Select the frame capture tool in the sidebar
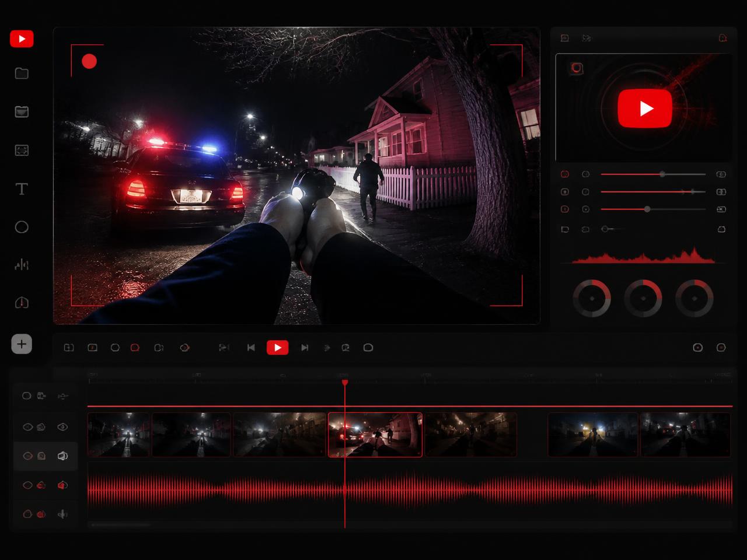Screen dimensions: 747x560 (22, 150)
